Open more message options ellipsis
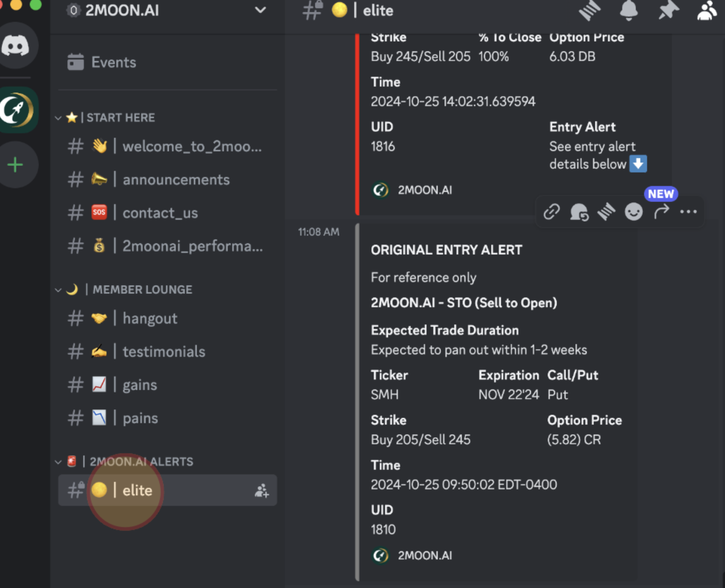 [x=688, y=212]
